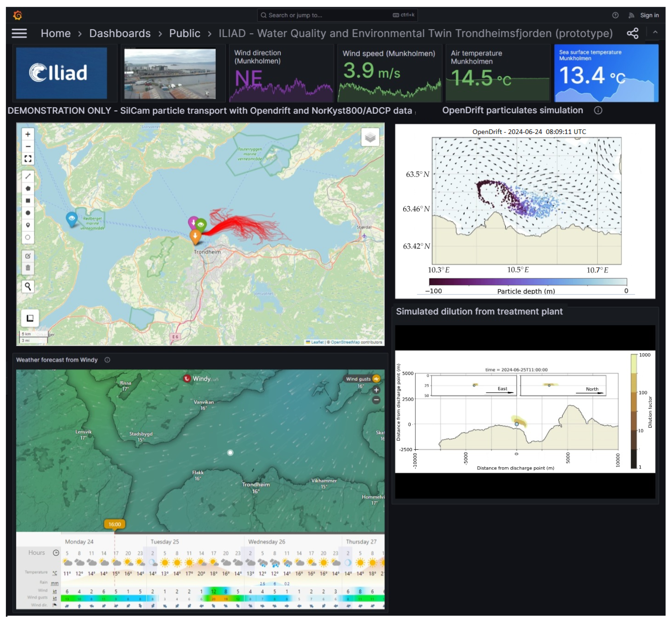Select the draw rectangle tool on map
This screenshot has height=623, width=672.
tap(28, 201)
